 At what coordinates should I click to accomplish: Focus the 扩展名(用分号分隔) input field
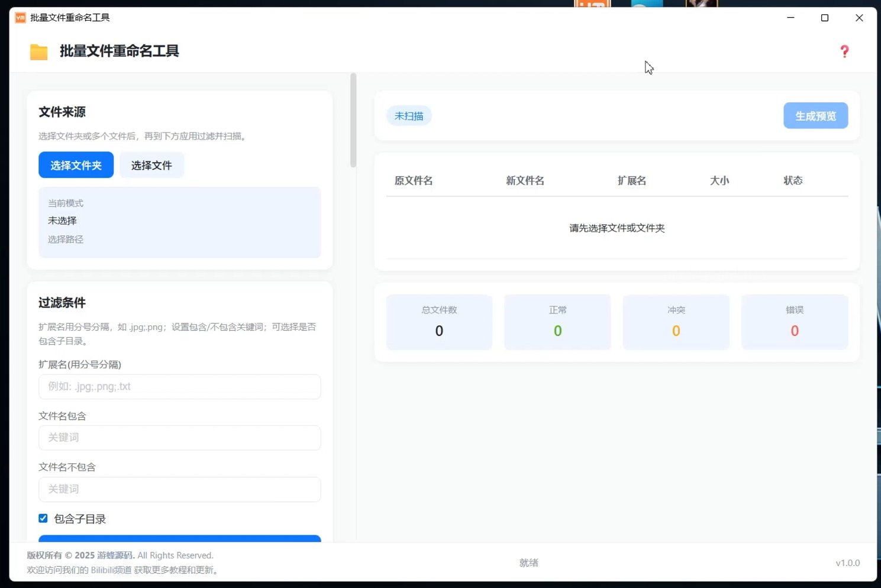180,386
